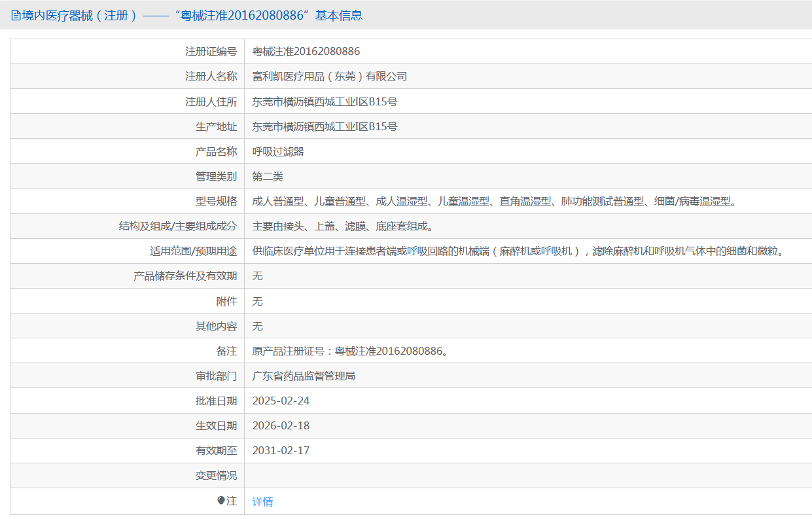Click the 无 value in 附件 row
Image resolution: width=812 pixels, height=519 pixels.
click(257, 301)
